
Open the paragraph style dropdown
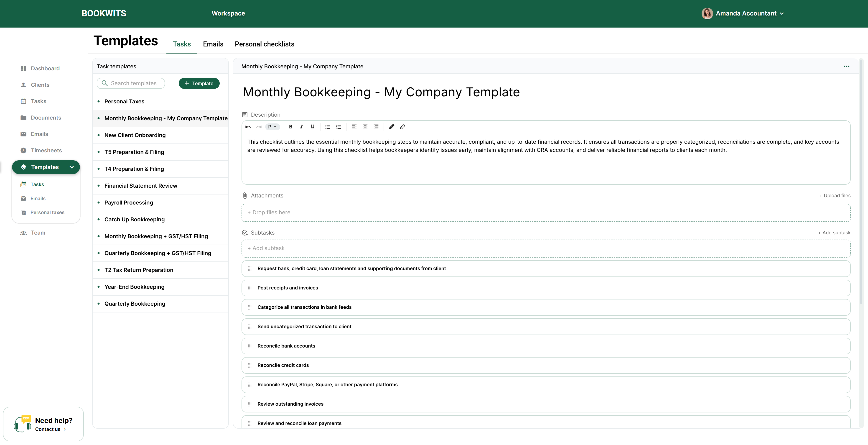tap(272, 127)
